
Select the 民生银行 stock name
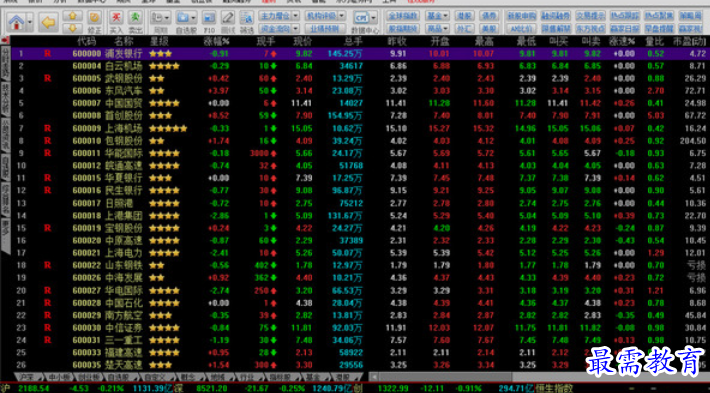124,191
